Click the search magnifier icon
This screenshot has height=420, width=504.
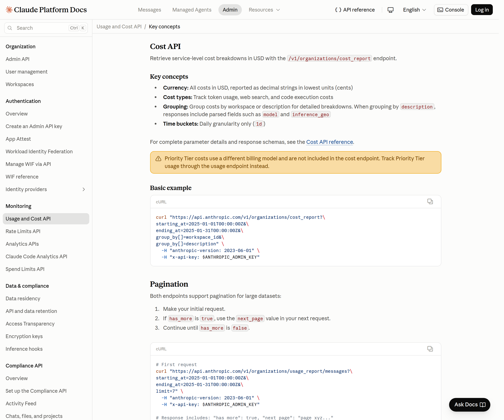(x=10, y=28)
